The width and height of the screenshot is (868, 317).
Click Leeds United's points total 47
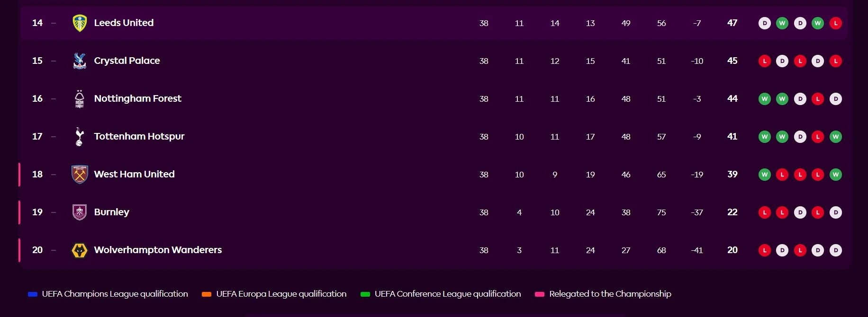pyautogui.click(x=732, y=23)
